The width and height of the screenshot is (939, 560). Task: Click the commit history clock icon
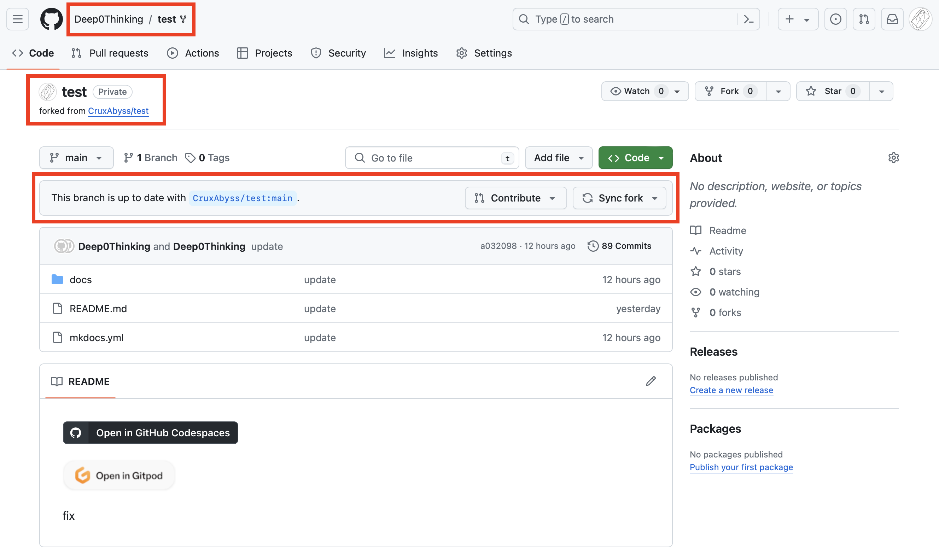pyautogui.click(x=593, y=246)
